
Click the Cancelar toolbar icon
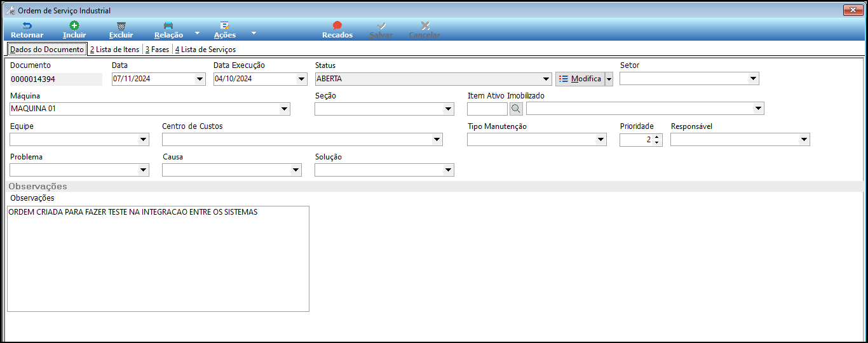(425, 26)
